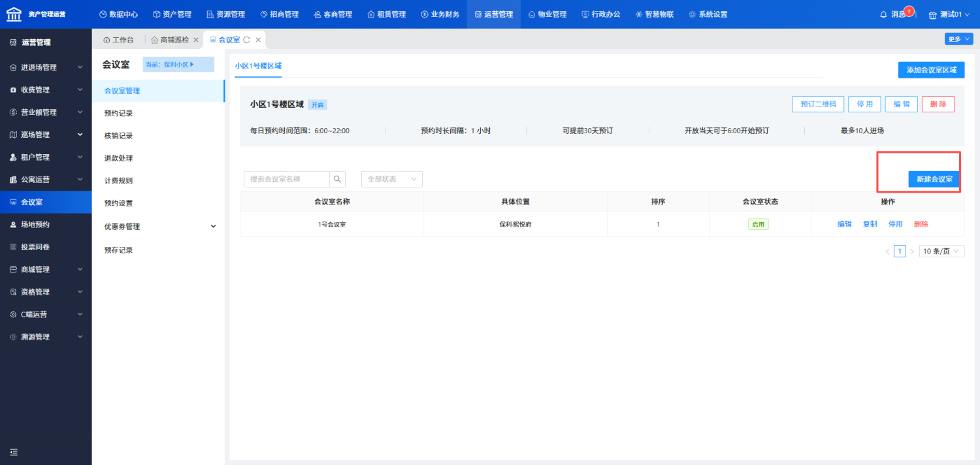Open 行政办公 top menu
The image size is (980, 465).
[x=600, y=14]
